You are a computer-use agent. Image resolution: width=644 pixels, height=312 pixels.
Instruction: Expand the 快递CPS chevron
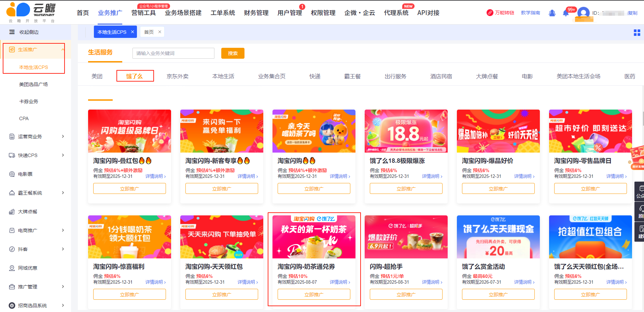(63, 155)
